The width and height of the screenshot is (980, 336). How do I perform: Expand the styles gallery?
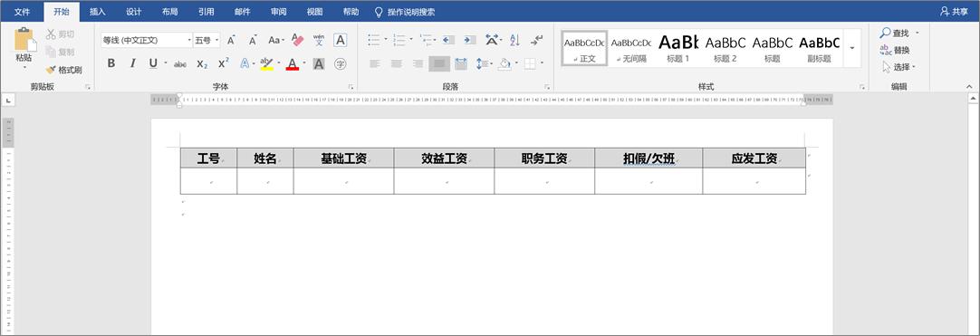tap(852, 48)
